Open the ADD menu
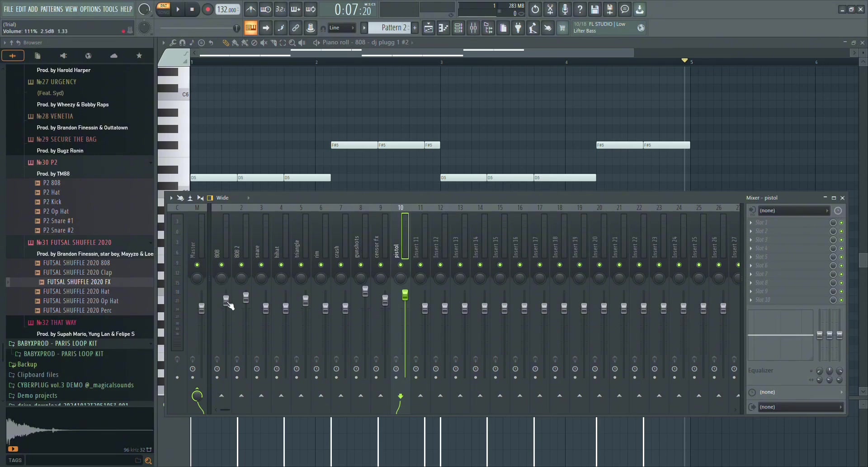Image resolution: width=868 pixels, height=467 pixels. click(33, 9)
